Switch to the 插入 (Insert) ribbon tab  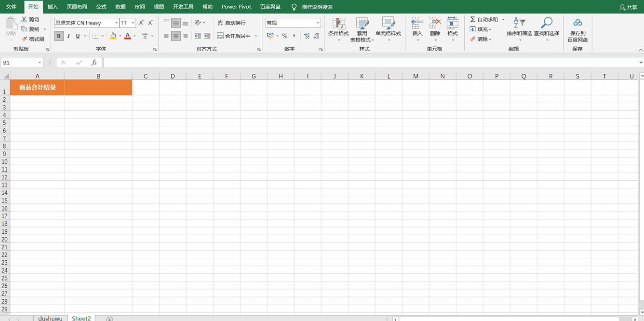click(53, 7)
